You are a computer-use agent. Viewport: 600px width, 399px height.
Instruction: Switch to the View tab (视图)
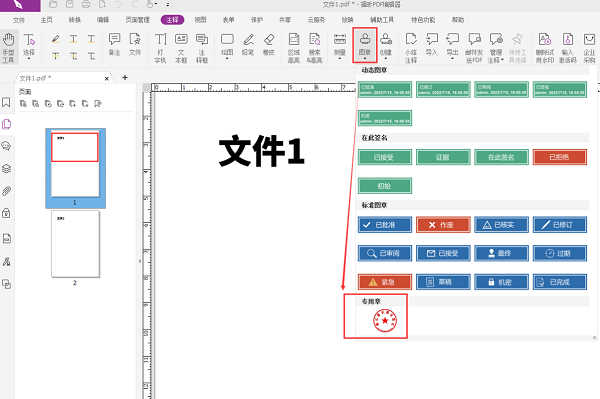pyautogui.click(x=200, y=20)
